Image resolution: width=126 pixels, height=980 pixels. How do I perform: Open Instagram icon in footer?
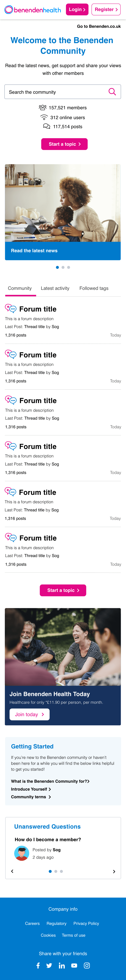tap(87, 965)
